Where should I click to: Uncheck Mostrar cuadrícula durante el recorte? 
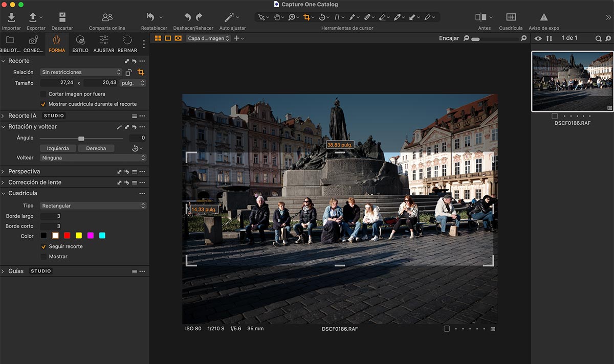pyautogui.click(x=43, y=104)
